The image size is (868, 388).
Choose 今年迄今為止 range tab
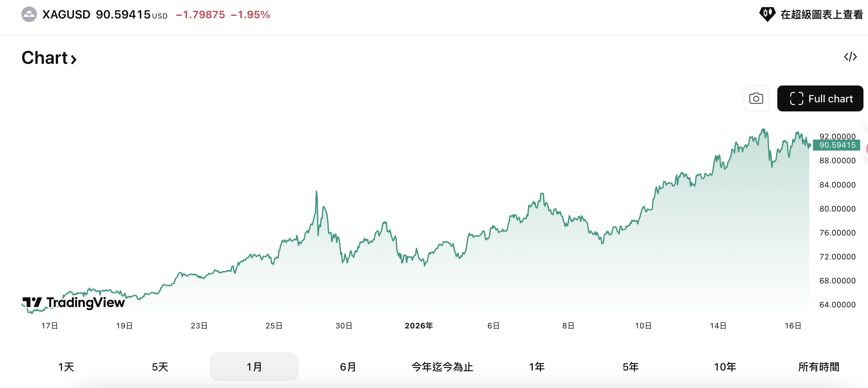[442, 366]
